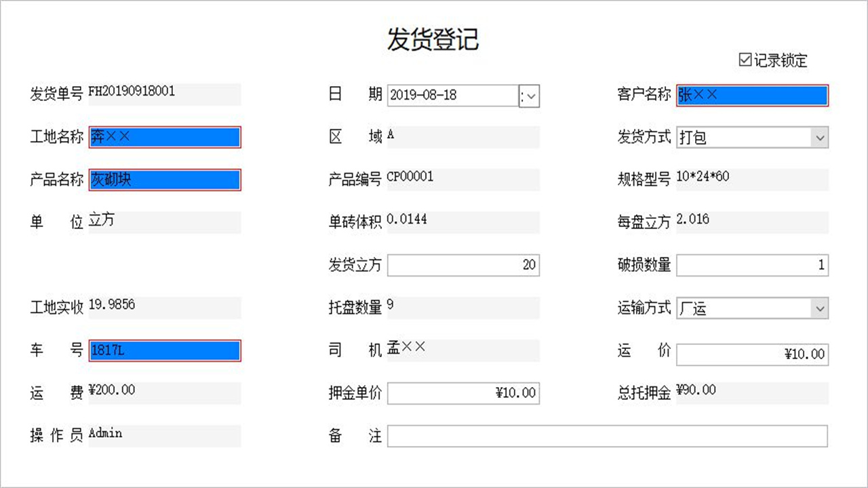The width and height of the screenshot is (868, 488).
Task: Click inside the empty 备注 field
Action: 608,436
